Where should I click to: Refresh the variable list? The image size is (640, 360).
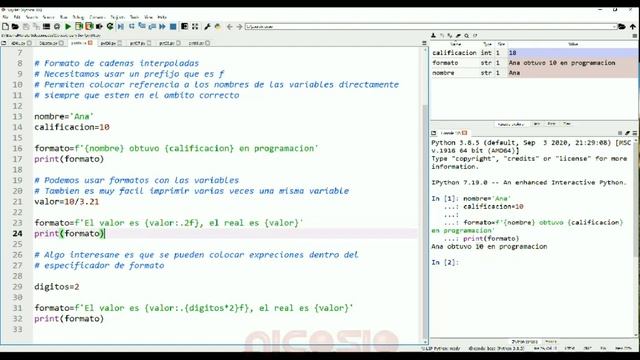click(x=475, y=36)
